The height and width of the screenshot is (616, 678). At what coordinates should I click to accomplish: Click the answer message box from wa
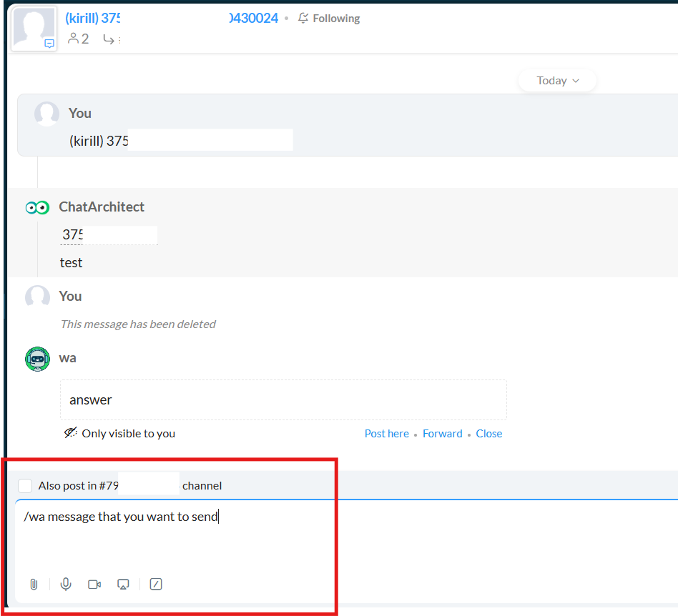283,400
